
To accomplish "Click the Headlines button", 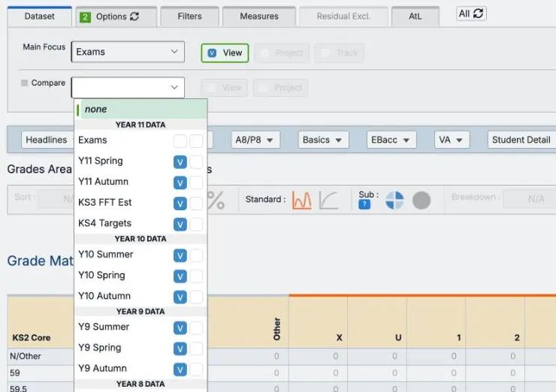I will (x=47, y=140).
